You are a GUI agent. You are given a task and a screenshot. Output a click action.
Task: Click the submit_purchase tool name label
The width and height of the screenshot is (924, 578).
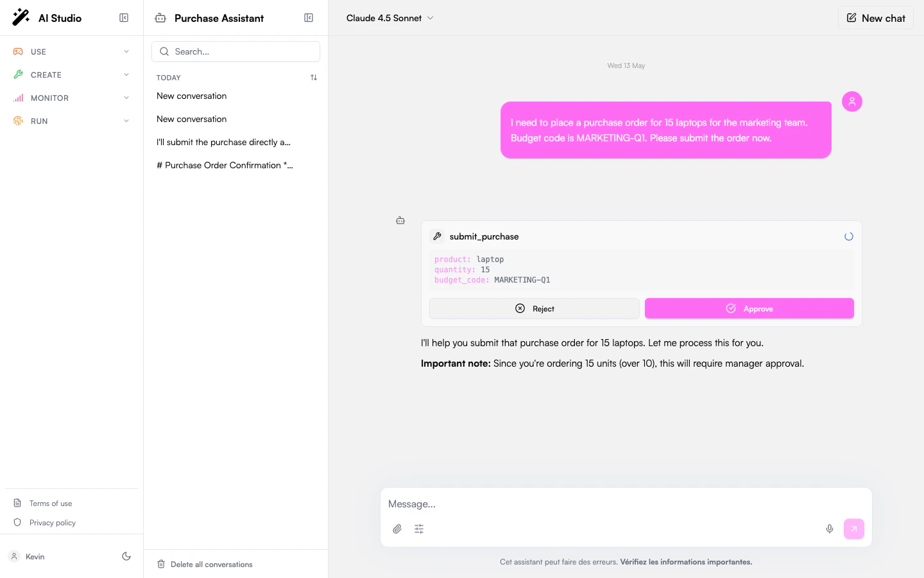pos(484,236)
